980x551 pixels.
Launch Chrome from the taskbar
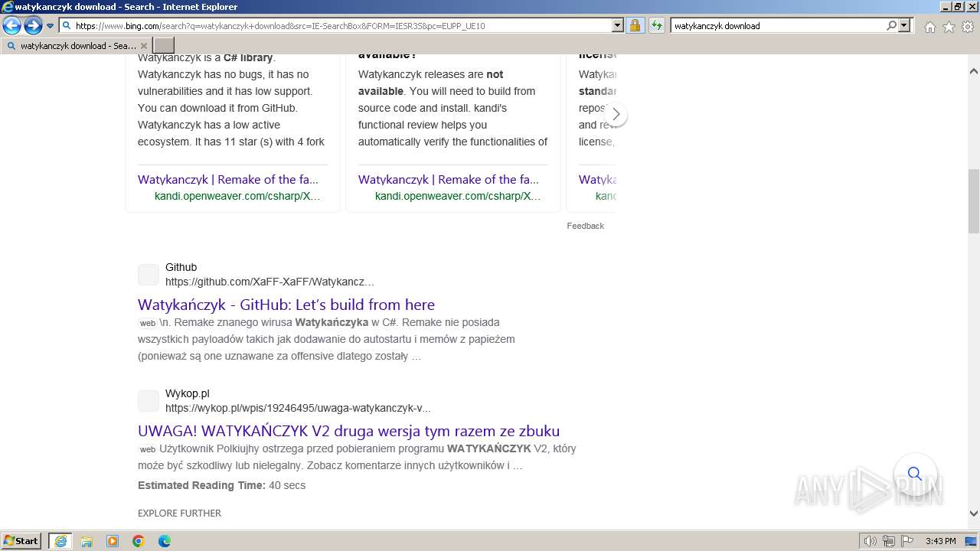(139, 541)
